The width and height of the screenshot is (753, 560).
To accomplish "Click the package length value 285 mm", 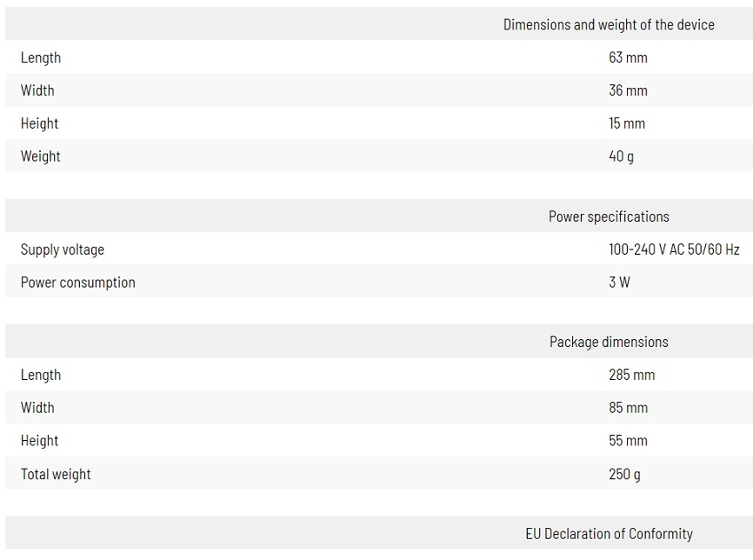I will point(631,376).
